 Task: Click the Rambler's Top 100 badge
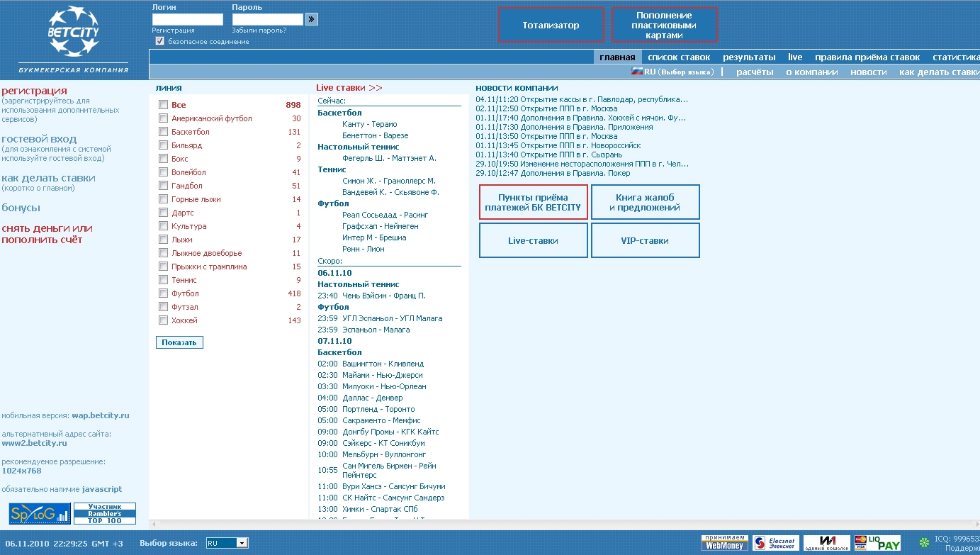[x=105, y=514]
